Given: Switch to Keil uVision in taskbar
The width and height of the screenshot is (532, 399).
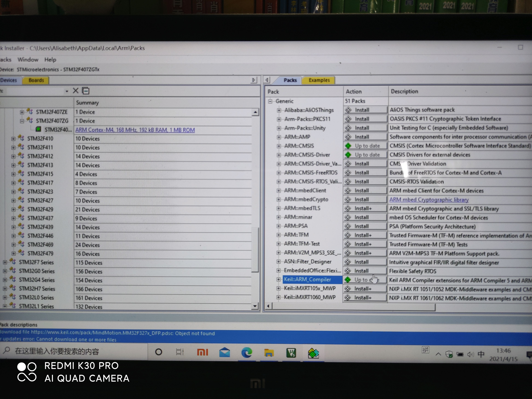Looking at the screenshot, I should 291,353.
